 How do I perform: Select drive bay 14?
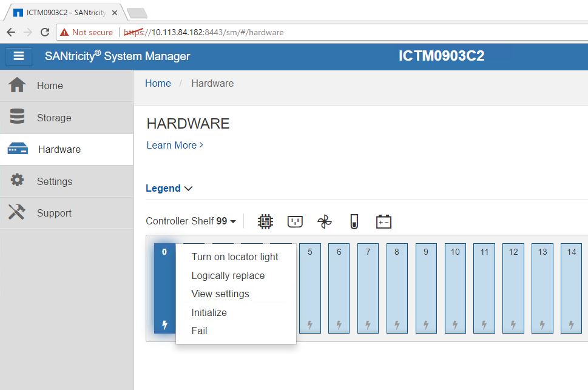pos(571,288)
